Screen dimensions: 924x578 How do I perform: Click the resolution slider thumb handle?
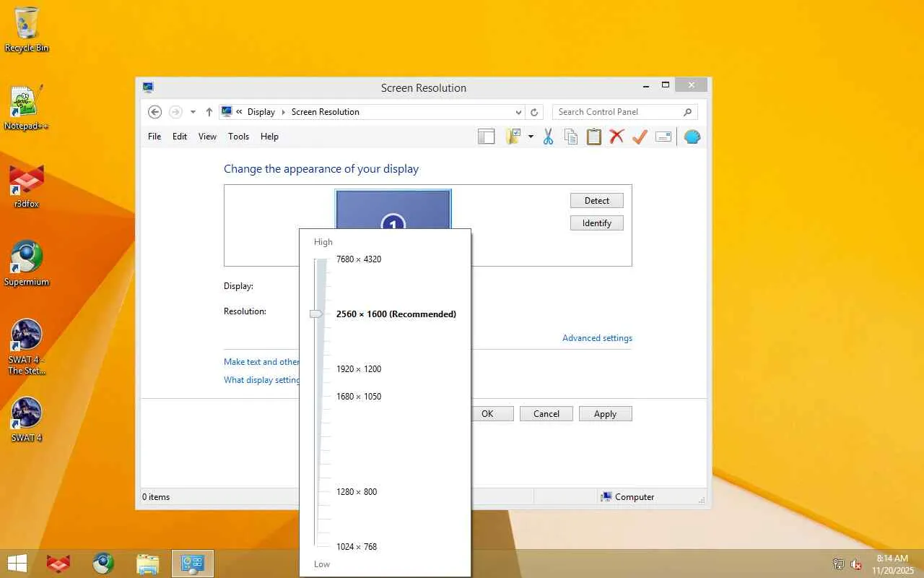pos(316,314)
